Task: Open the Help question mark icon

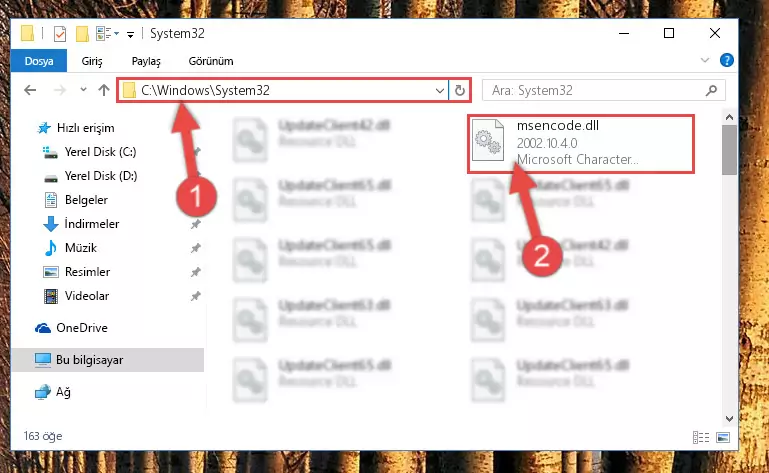Action: pos(726,60)
